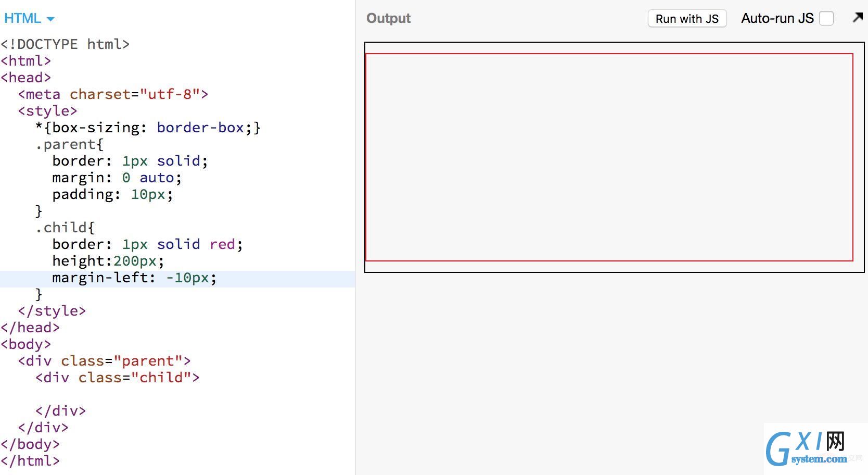Image resolution: width=868 pixels, height=475 pixels.
Task: Click inside the red-bordered child box in output
Action: pyautogui.click(x=609, y=157)
